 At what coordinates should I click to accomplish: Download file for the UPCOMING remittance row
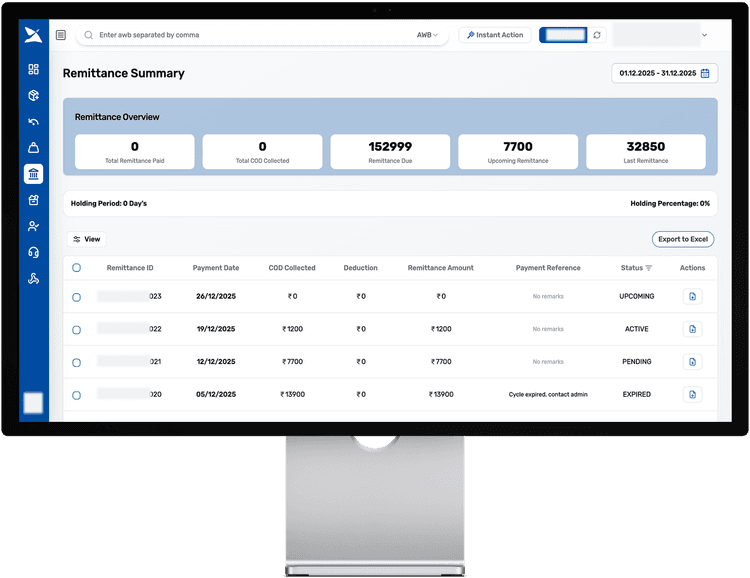click(692, 296)
